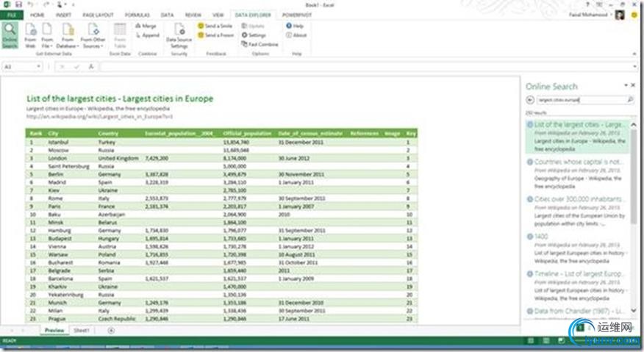
Task: Select the From Web data source icon
Action: [x=30, y=35]
